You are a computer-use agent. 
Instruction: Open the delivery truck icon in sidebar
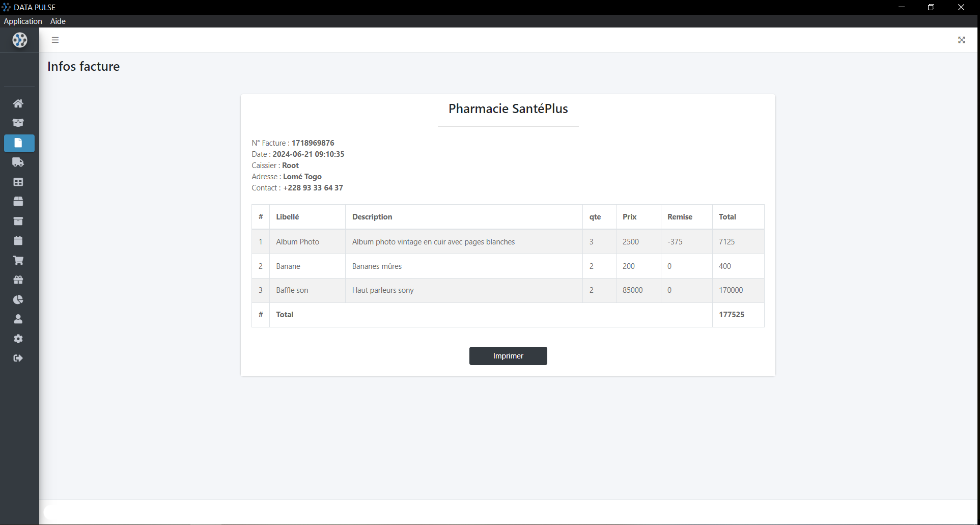[x=18, y=162]
